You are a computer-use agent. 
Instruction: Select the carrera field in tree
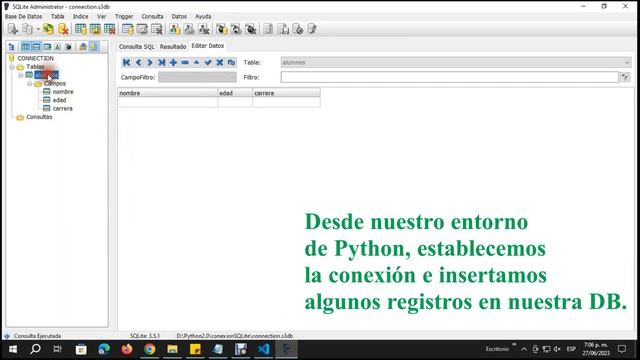pos(62,109)
